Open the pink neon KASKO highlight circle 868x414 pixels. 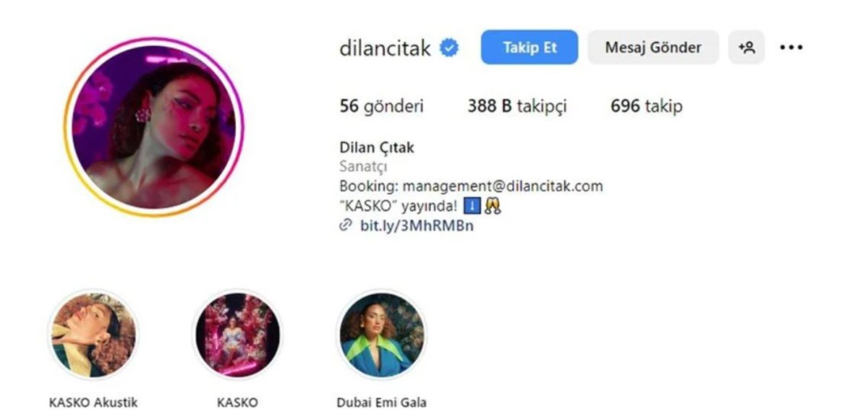tap(237, 335)
